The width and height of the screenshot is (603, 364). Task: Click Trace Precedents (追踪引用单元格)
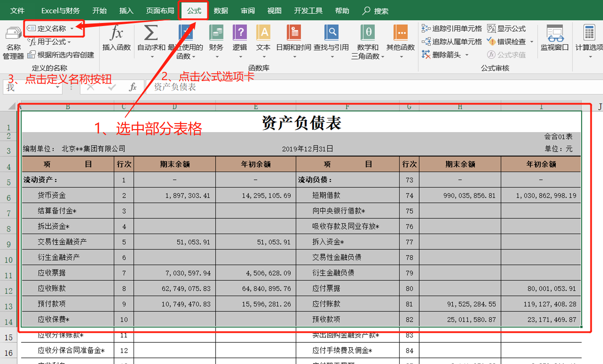[452, 29]
